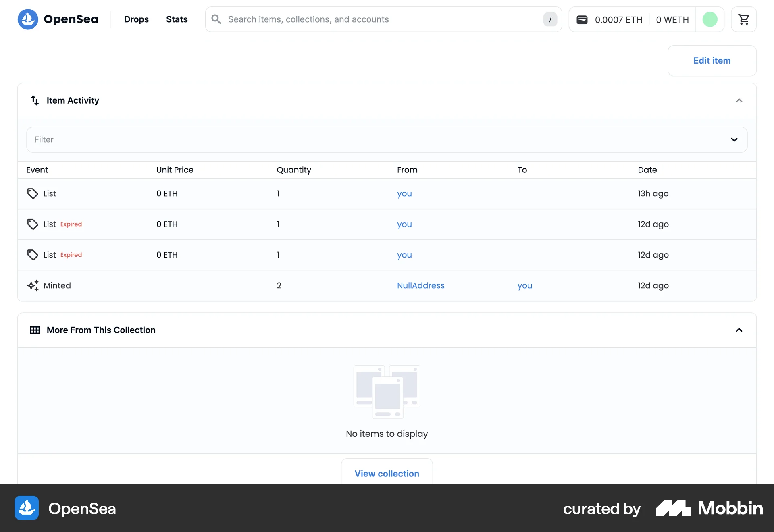Click the Item Activity sort arrows icon
The height and width of the screenshot is (532, 774).
34,100
